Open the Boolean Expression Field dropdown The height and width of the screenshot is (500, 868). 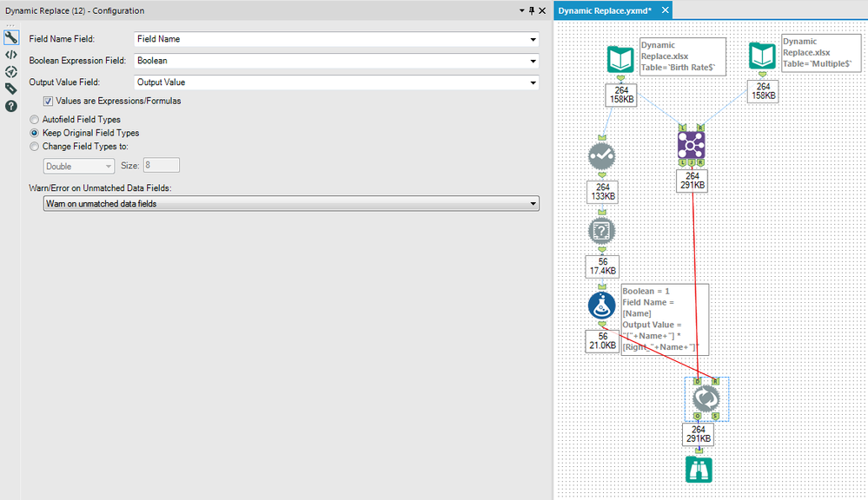click(x=336, y=61)
